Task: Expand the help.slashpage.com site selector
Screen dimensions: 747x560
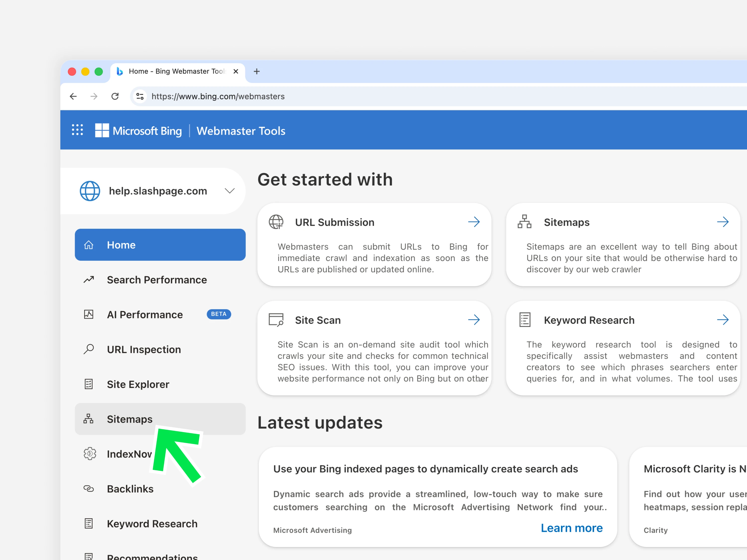Action: coord(230,191)
